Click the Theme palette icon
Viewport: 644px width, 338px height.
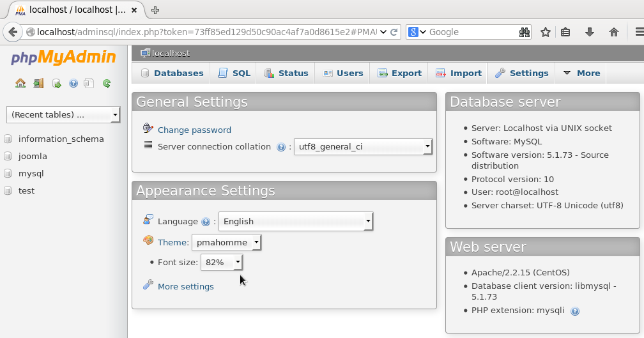tap(148, 240)
